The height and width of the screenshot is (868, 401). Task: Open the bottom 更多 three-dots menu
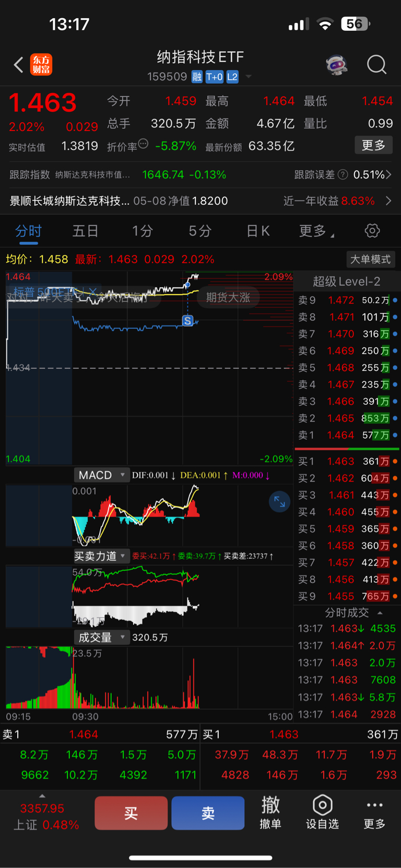tap(374, 814)
